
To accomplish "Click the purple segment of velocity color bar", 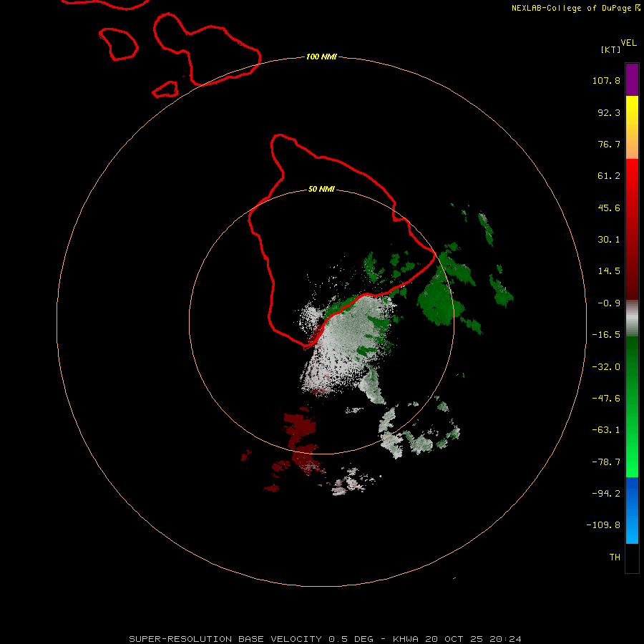I will (632, 79).
